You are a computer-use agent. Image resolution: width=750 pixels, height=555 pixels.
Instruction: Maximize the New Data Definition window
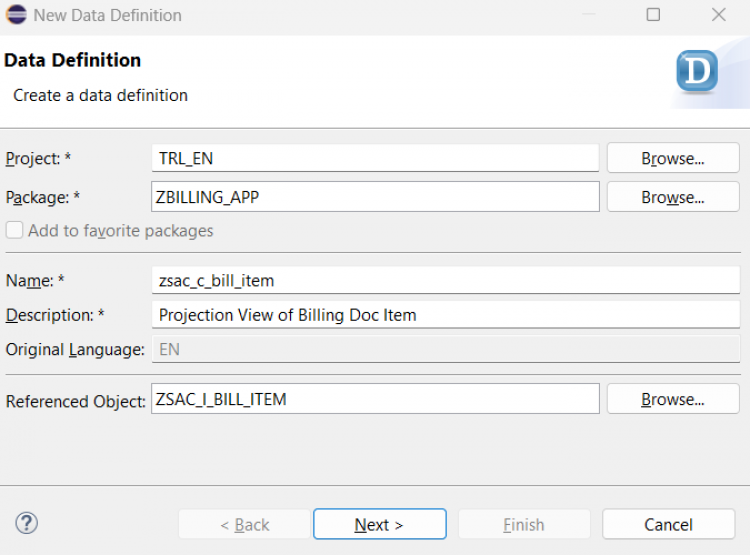point(653,15)
